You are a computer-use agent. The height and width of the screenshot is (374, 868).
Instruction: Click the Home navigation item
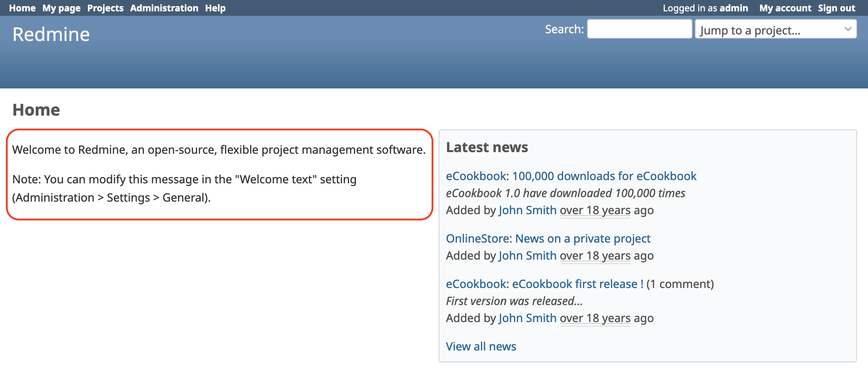click(x=22, y=8)
